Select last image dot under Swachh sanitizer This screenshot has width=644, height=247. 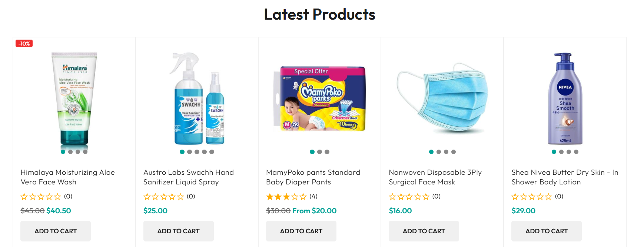[x=212, y=152]
